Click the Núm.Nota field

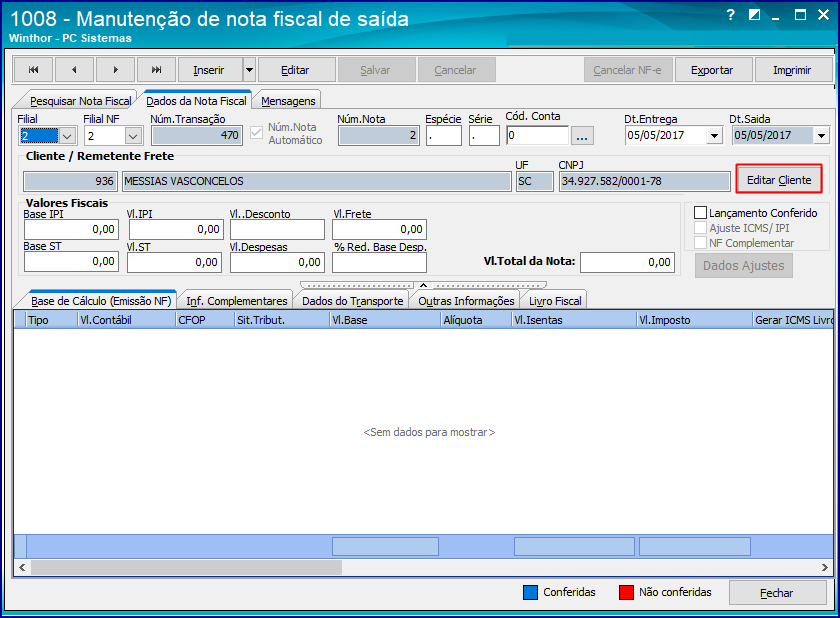coord(378,135)
